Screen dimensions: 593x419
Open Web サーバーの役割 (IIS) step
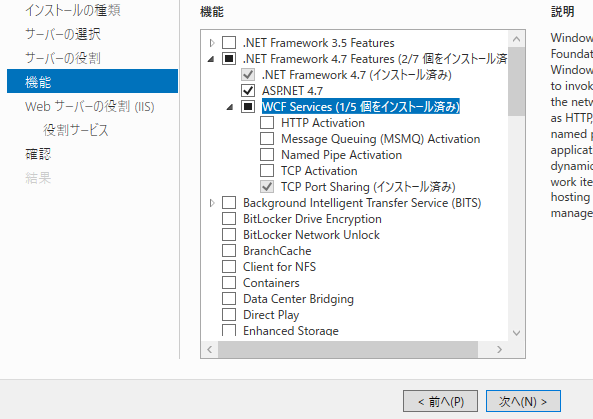(90, 106)
